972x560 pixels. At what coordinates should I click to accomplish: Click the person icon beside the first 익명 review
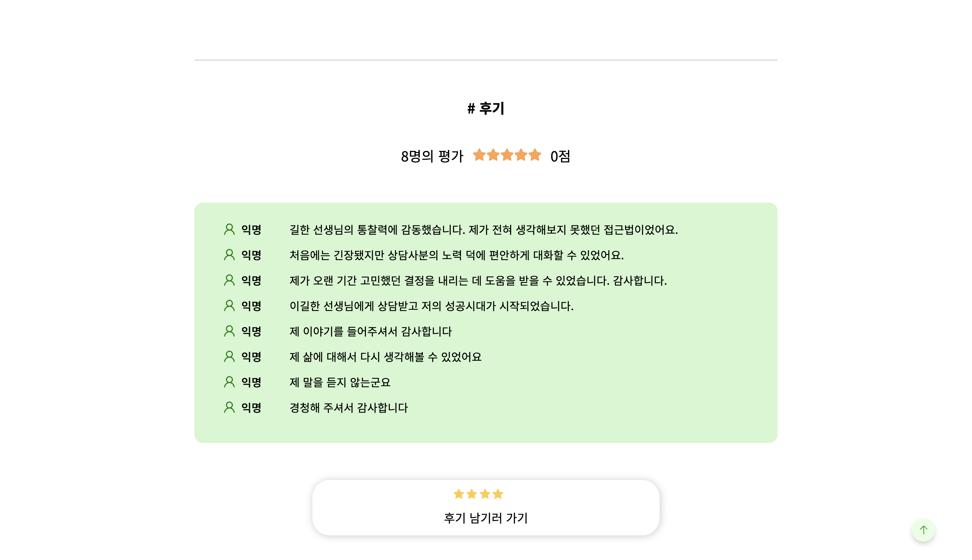[229, 230]
